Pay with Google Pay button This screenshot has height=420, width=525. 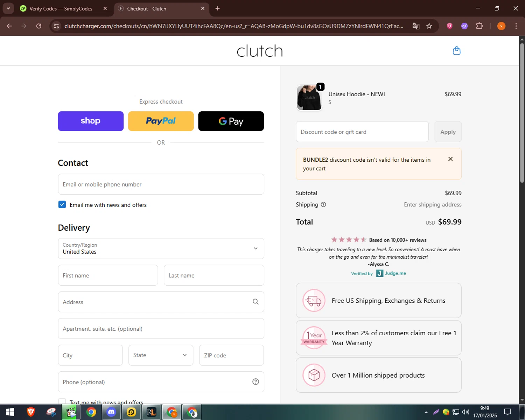point(231,121)
